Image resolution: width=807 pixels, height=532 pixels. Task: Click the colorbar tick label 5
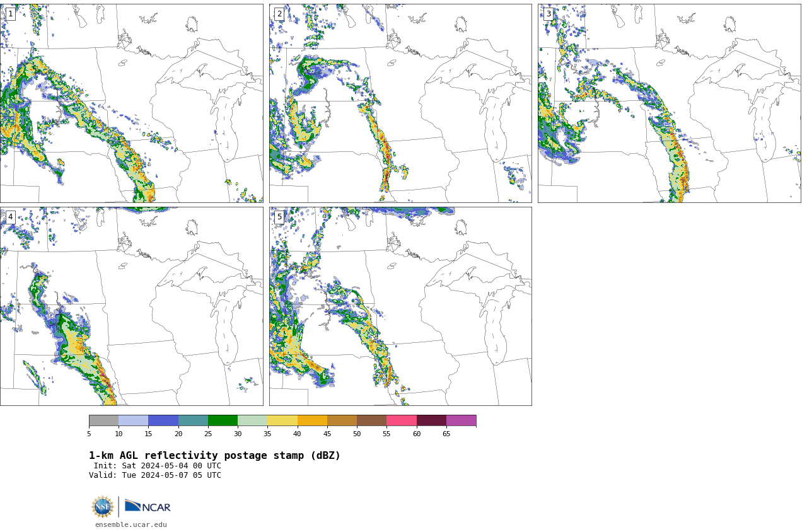(x=89, y=434)
